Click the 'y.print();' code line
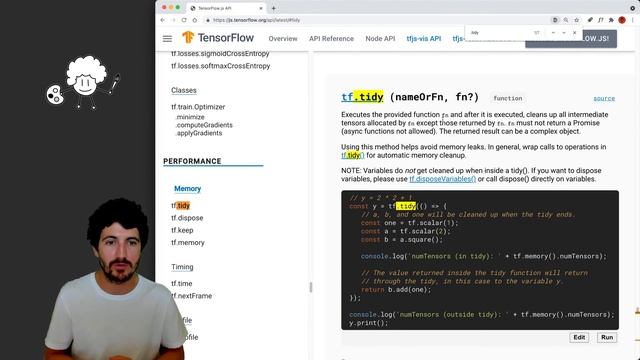640x360 pixels. pos(369,323)
